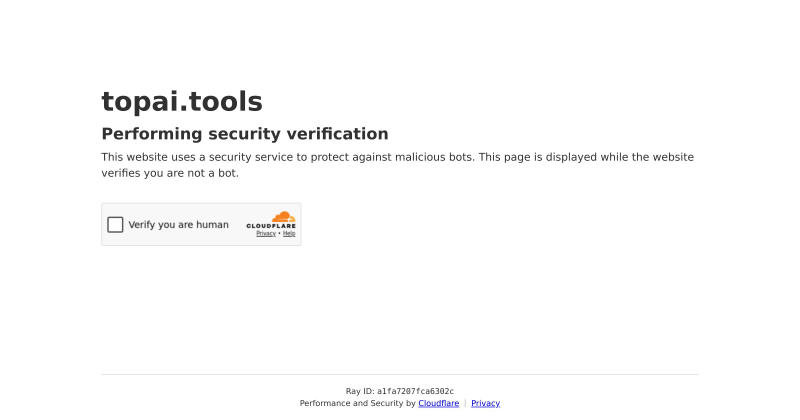Click the Verify you are human label text
This screenshot has height=420, width=800.
coord(179,225)
